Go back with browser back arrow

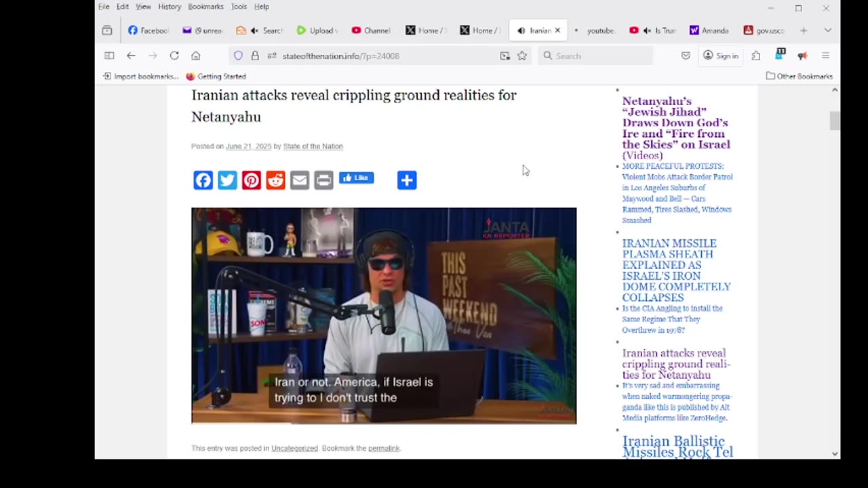[x=131, y=56]
